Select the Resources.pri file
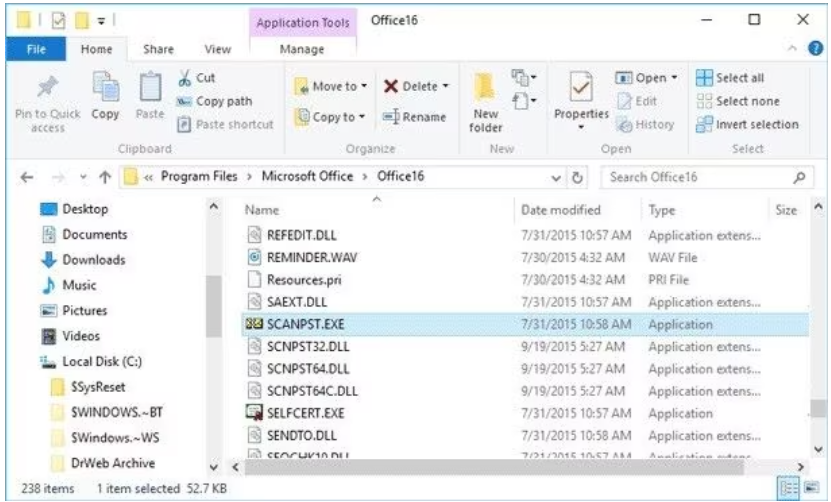Screen dimensions: 831x502 pyautogui.click(x=525, y=280)
